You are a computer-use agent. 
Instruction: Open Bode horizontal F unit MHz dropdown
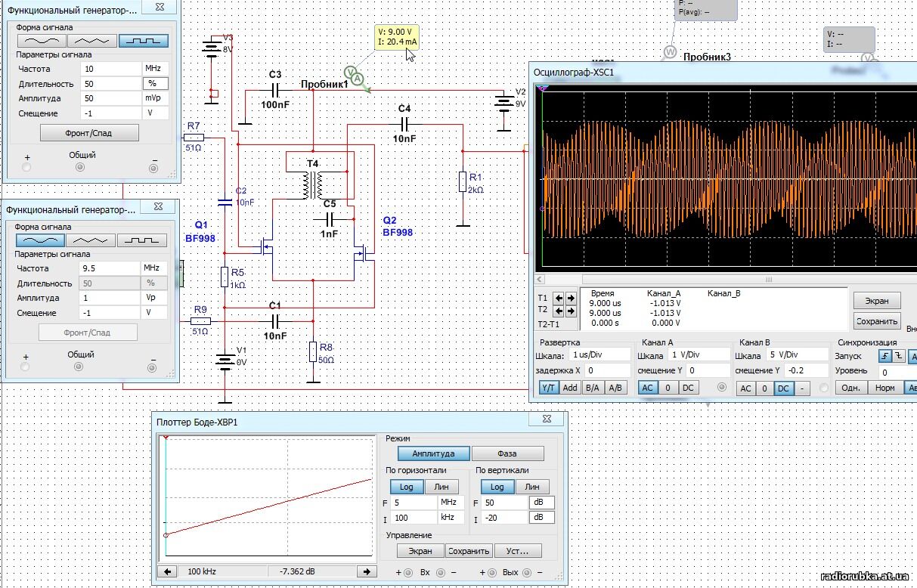click(451, 503)
